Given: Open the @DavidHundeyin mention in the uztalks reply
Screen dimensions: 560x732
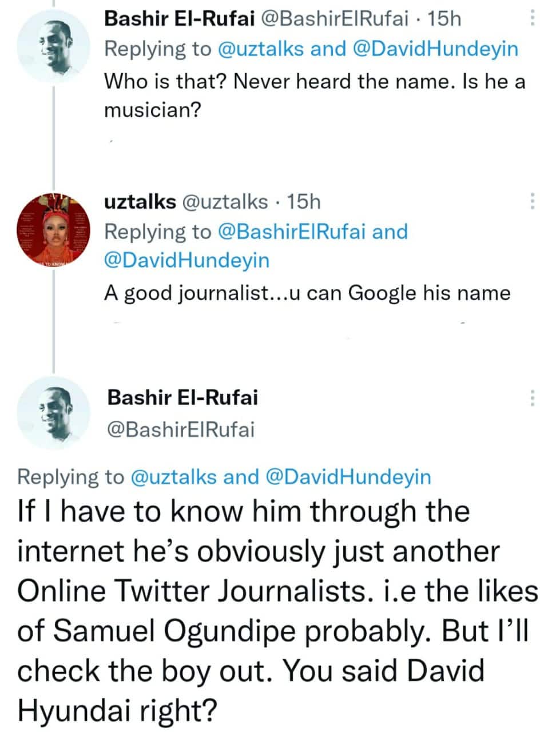Looking at the screenshot, I should tap(186, 261).
